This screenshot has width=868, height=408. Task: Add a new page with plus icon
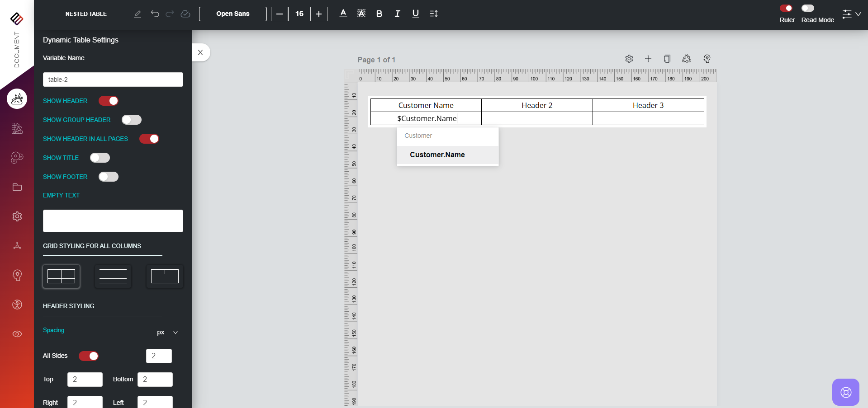(x=648, y=59)
